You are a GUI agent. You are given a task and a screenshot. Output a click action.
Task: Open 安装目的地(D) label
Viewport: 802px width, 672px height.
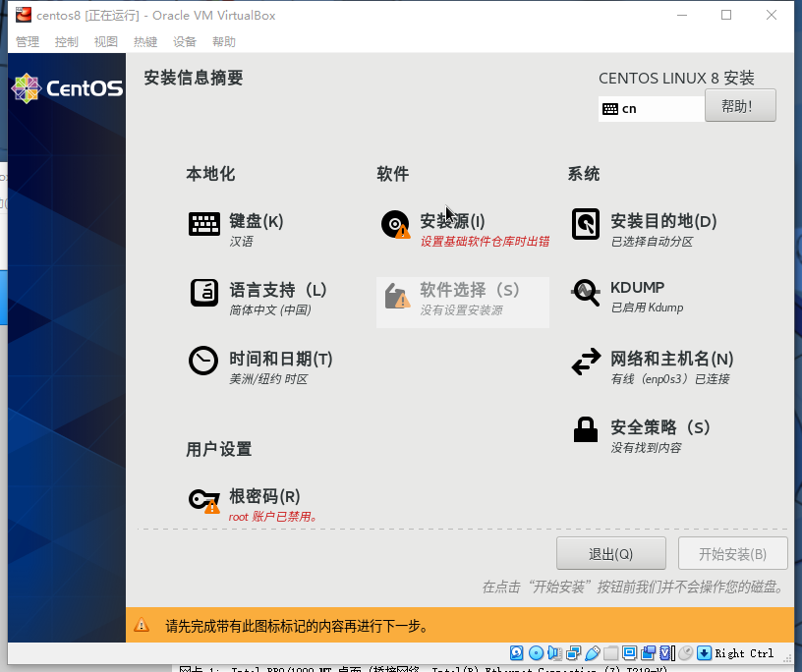663,221
